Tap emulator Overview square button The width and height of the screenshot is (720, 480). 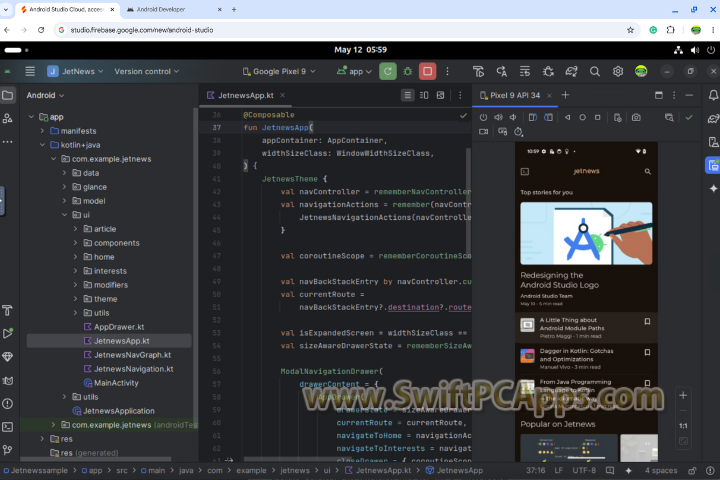tap(597, 118)
